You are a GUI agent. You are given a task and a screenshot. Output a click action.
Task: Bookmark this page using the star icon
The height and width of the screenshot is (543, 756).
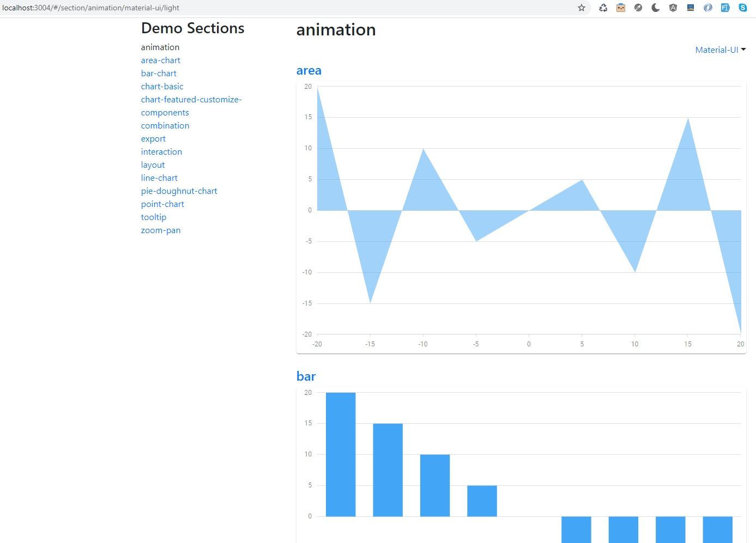click(581, 8)
